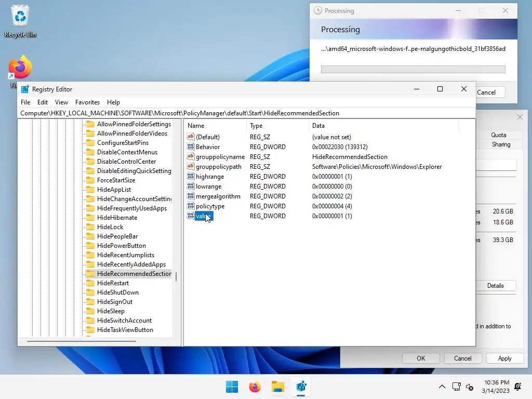Switch to the Sharing tab in properties window
Image resolution: width=532 pixels, height=399 pixels.
click(x=501, y=144)
